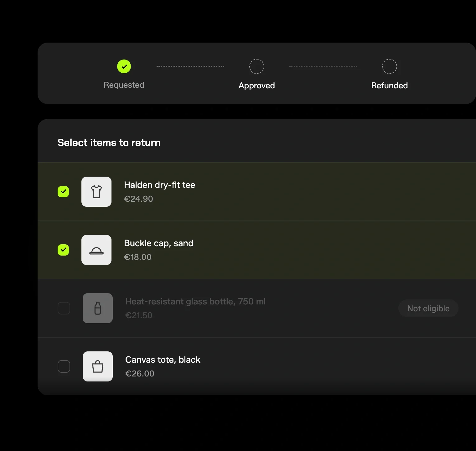This screenshot has width=476, height=451.
Task: Click the Requested step label
Action: click(124, 85)
